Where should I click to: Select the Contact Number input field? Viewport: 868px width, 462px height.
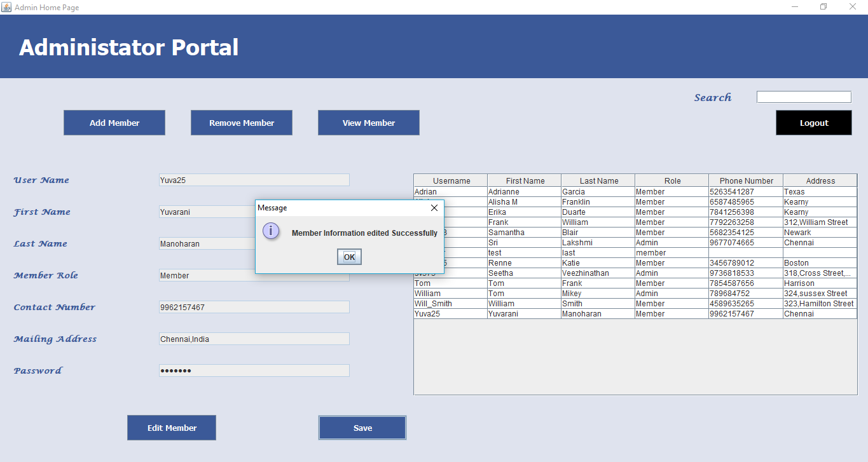click(x=254, y=307)
